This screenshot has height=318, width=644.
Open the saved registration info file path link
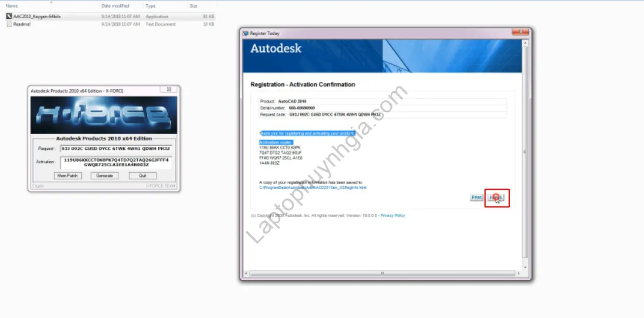click(x=313, y=188)
